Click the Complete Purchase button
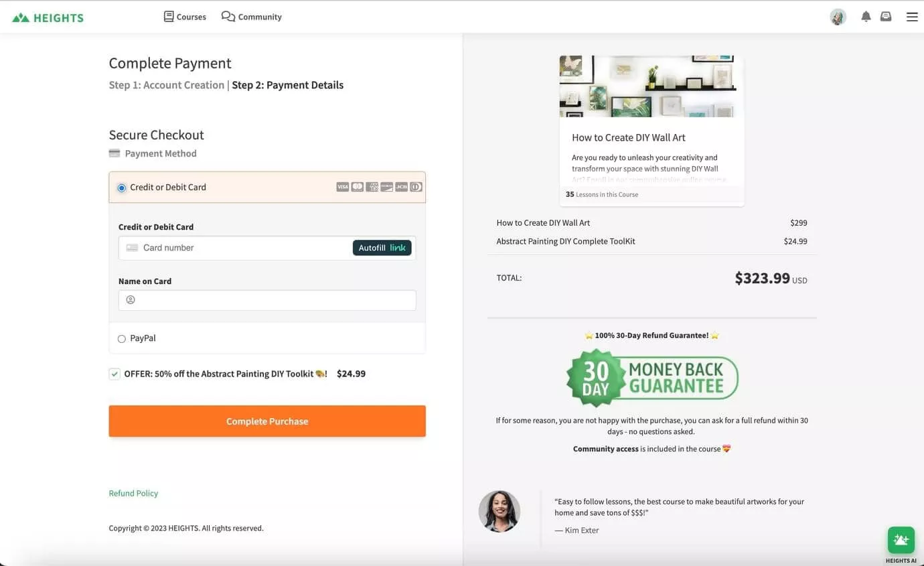Screen dimensions: 924x566 [x=267, y=421]
